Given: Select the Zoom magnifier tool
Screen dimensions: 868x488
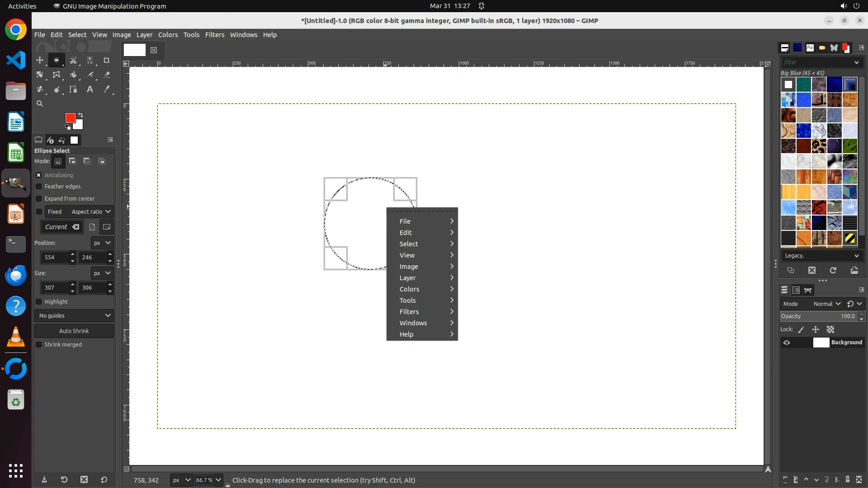Looking at the screenshot, I should coord(40,104).
